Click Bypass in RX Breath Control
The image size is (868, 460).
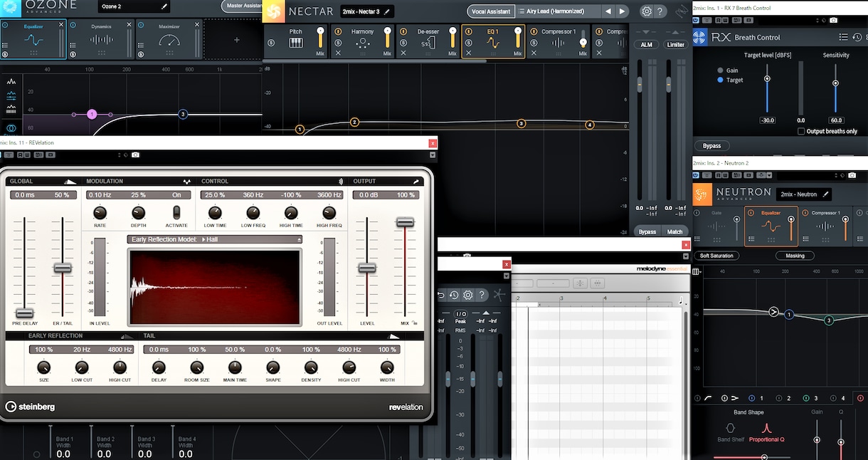pos(711,146)
